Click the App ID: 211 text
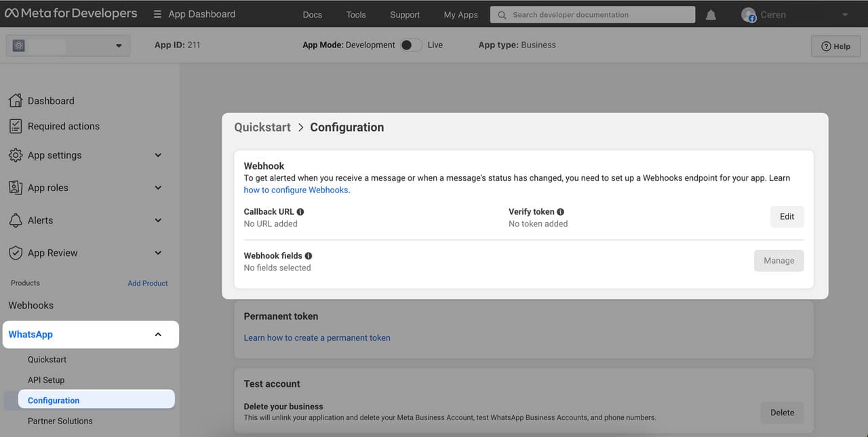868x437 pixels. point(177,45)
